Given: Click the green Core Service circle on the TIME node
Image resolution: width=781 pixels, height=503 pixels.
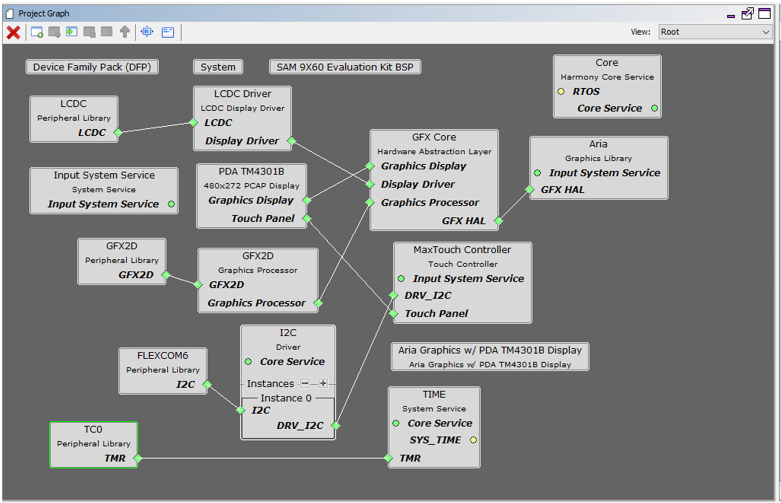Looking at the screenshot, I should [396, 423].
